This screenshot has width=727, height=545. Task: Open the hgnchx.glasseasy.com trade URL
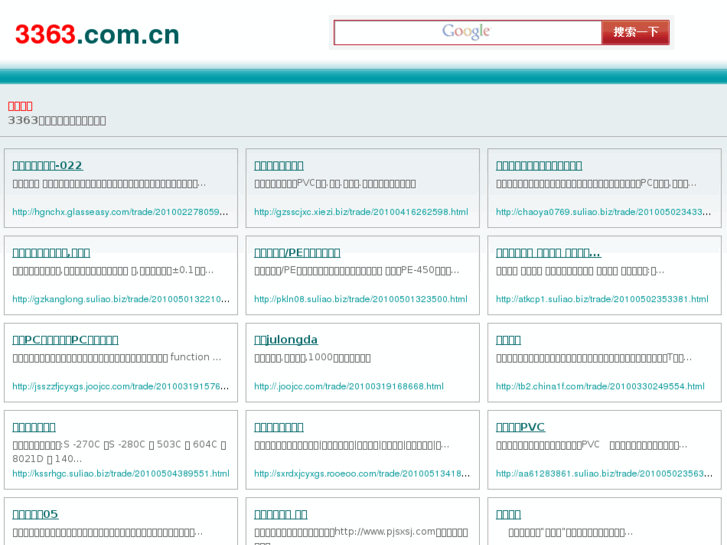click(x=120, y=212)
